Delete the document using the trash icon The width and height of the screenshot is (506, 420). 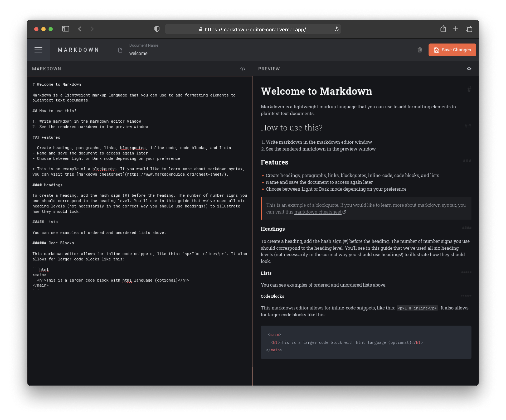(x=420, y=50)
